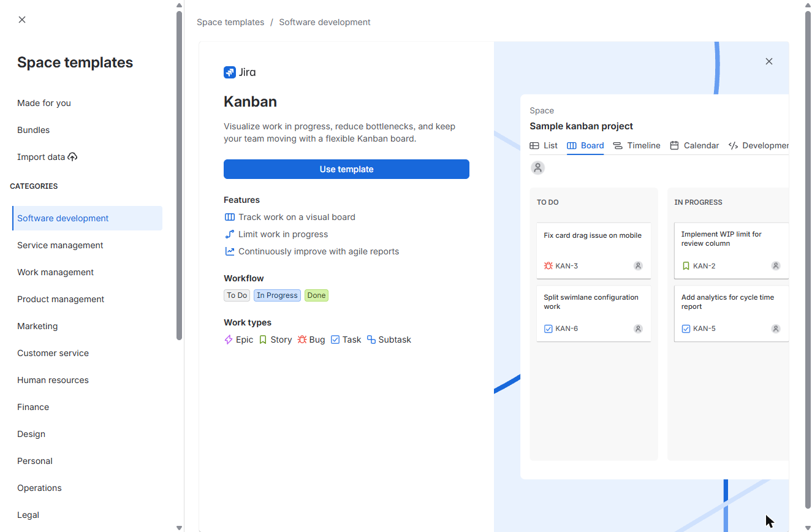This screenshot has width=812, height=532.
Task: Click the Story bookmark icon
Action: coord(263,340)
